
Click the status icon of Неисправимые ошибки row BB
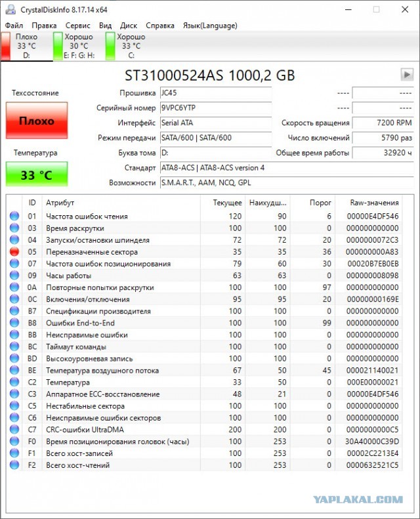pos(14,335)
